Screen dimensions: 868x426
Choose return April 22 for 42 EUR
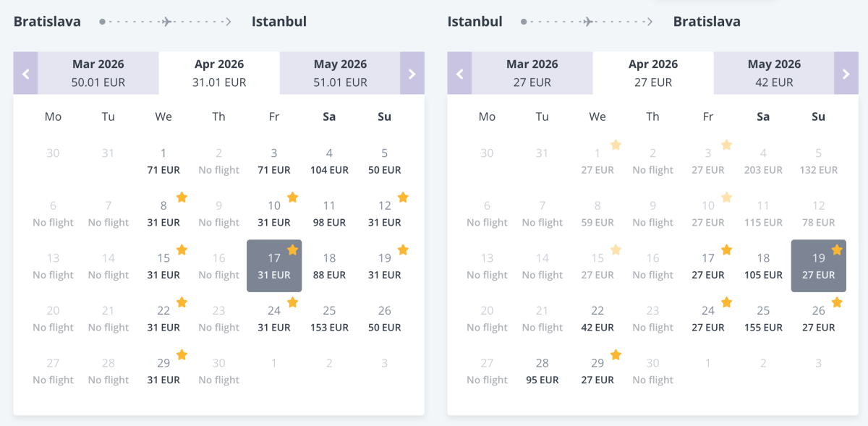597,319
